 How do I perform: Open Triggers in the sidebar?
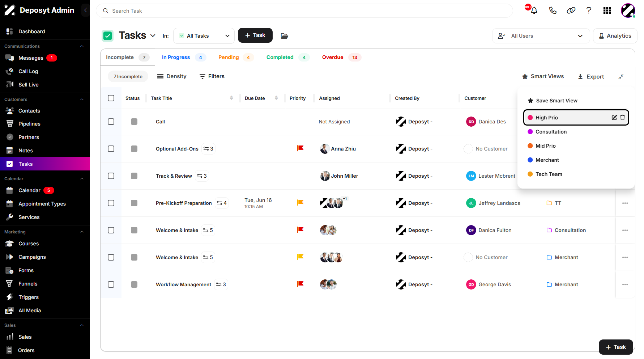pos(29,297)
